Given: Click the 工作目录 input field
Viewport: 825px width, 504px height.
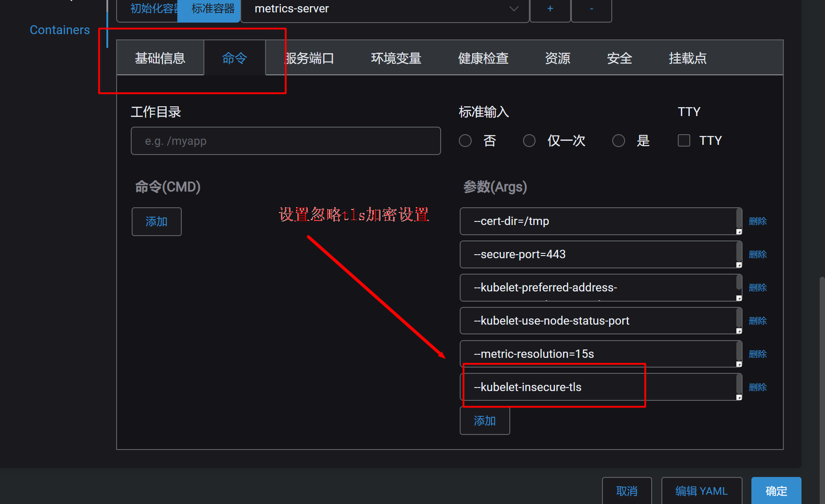Looking at the screenshot, I should 285,141.
